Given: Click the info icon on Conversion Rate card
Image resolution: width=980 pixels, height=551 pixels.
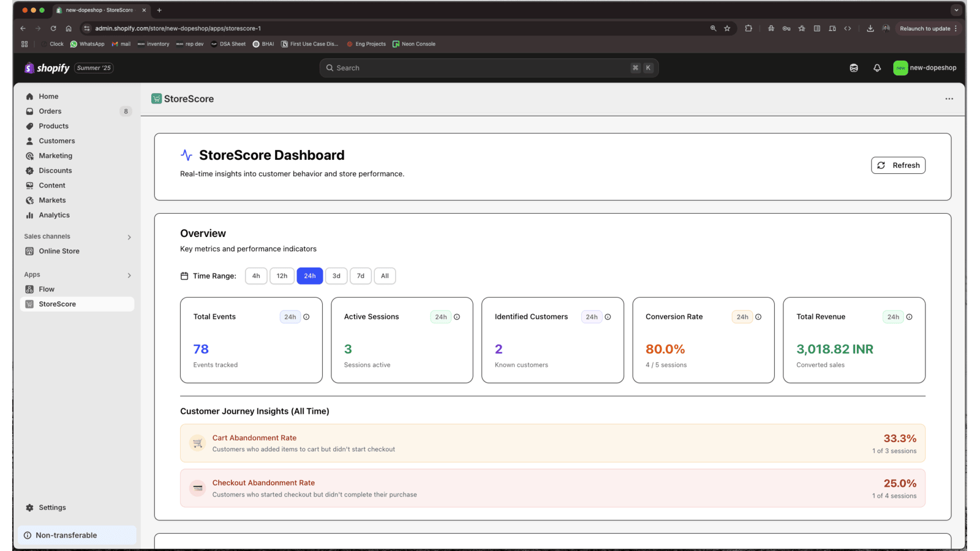Looking at the screenshot, I should coord(758,317).
